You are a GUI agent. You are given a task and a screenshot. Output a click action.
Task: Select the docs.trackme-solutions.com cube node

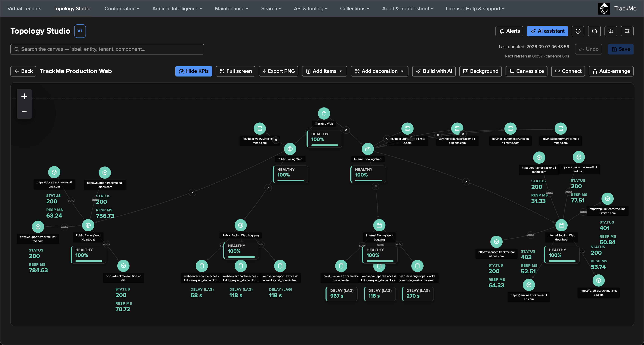point(54,172)
